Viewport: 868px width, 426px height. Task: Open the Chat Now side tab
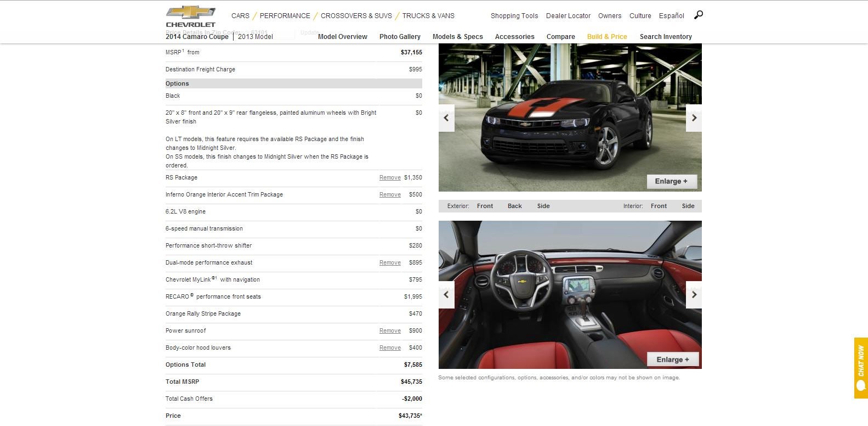861,368
